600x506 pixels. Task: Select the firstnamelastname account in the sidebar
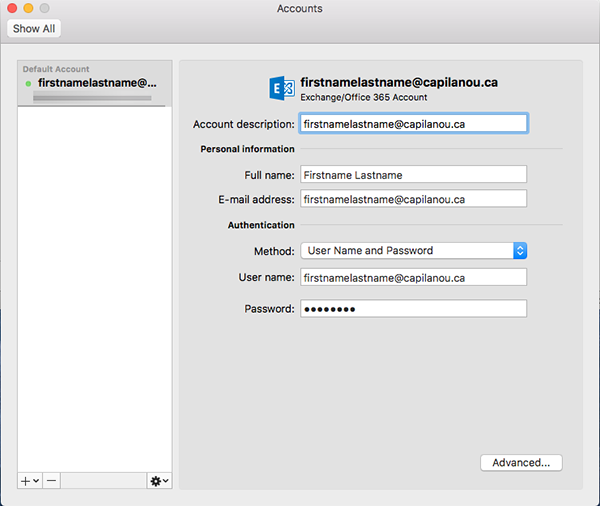coord(95,84)
